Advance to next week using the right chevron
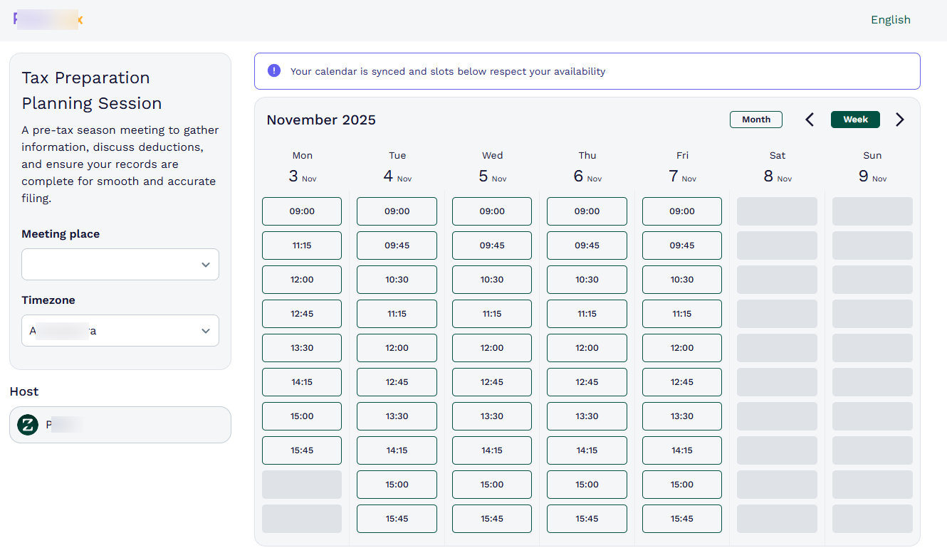The image size is (947, 560). [x=899, y=120]
